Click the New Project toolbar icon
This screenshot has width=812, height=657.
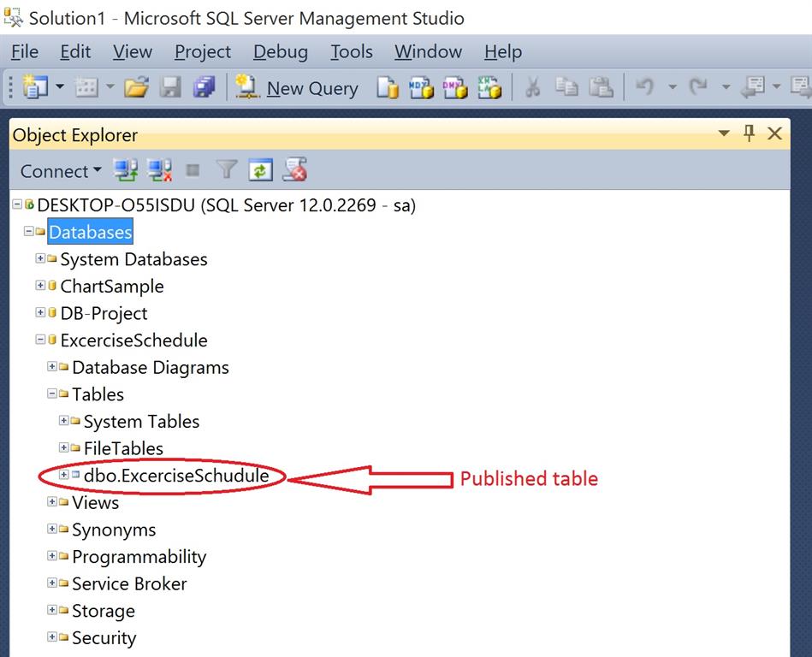click(35, 86)
